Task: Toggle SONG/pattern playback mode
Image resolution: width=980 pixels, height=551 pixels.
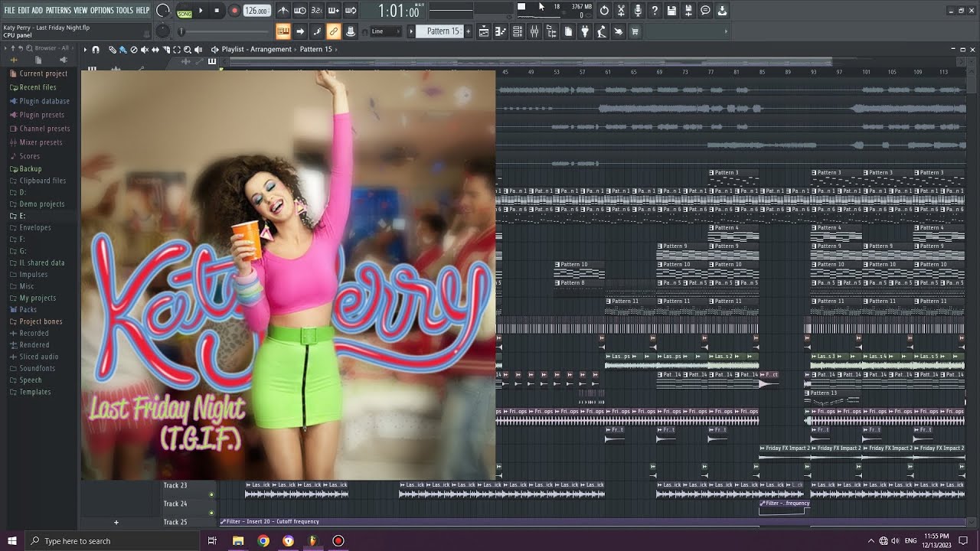Action: coord(185,14)
